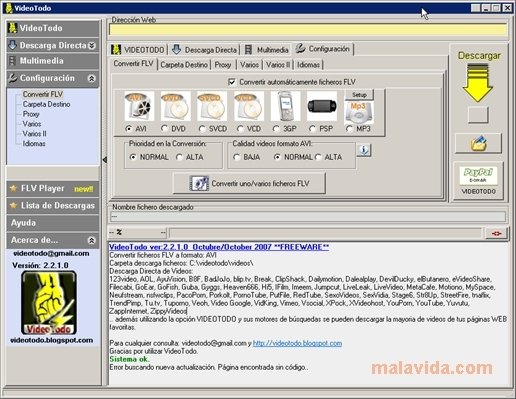Viewport: 516px width, 399px height.
Task: Open the videotodo.blogspot.com link in log
Action: 297,343
